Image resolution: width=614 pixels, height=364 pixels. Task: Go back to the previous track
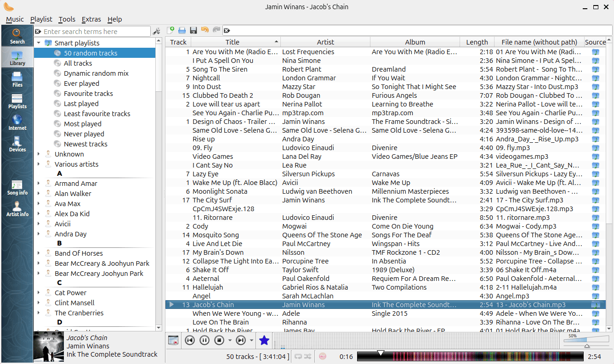[189, 340]
